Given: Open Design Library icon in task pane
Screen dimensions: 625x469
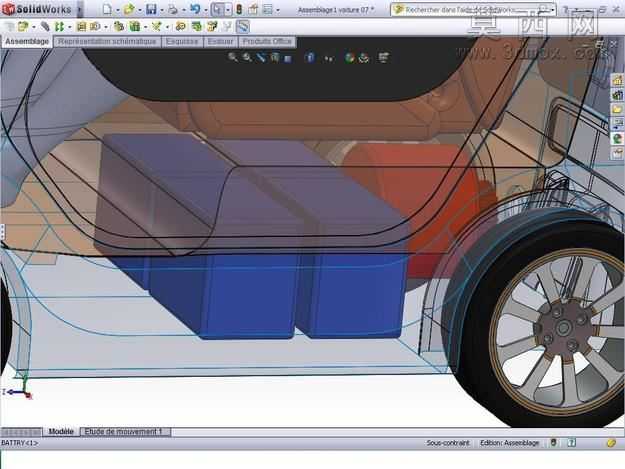Looking at the screenshot, I should (618, 95).
